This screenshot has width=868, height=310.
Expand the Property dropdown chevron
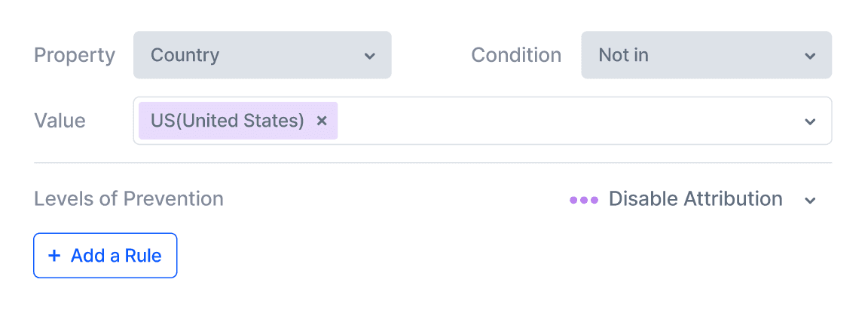tap(369, 56)
